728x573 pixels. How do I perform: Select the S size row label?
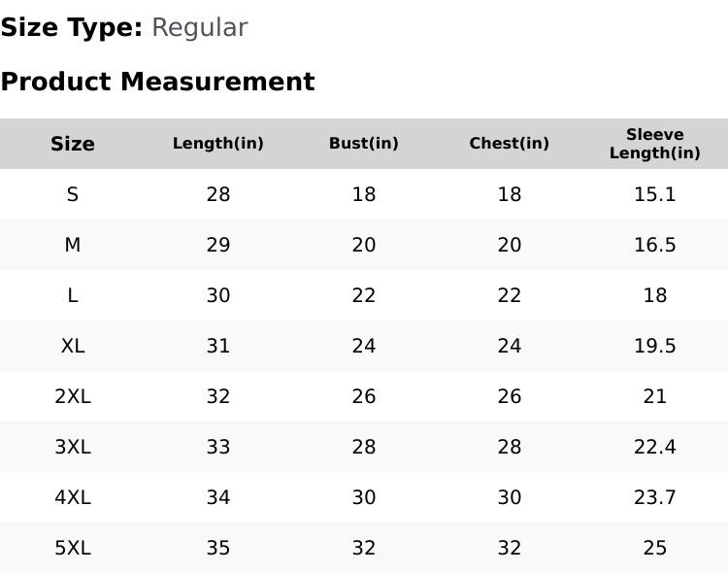click(x=73, y=194)
